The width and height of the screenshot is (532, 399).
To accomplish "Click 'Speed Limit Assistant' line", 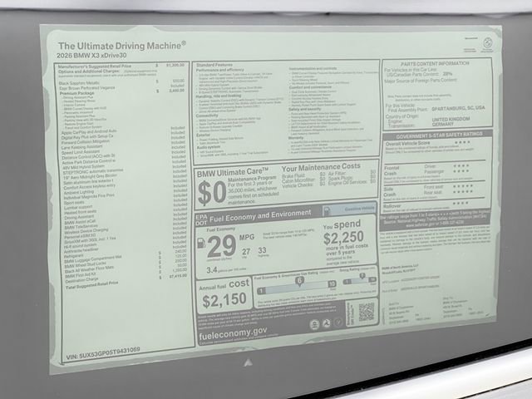I will click(x=81, y=152).
